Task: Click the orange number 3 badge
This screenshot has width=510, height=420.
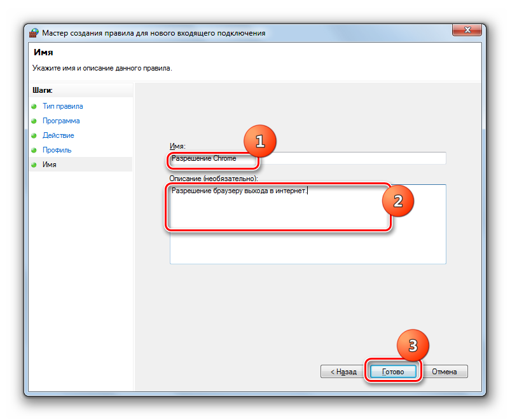Action: (413, 346)
